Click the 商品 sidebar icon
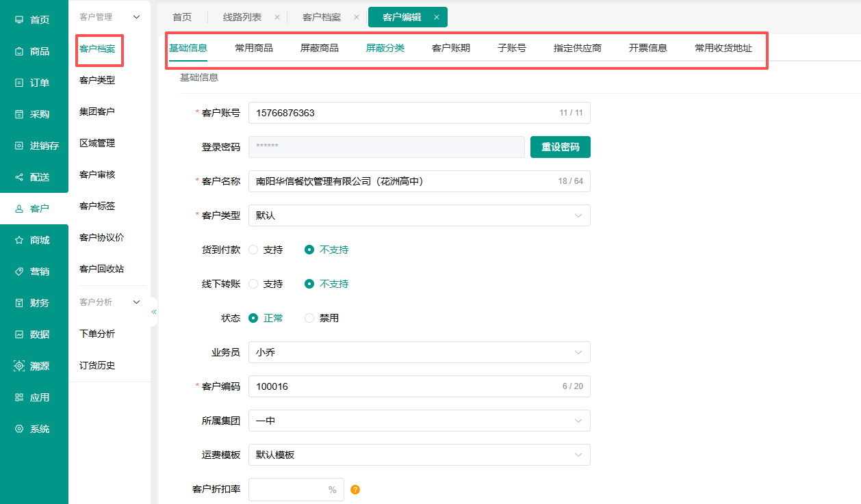This screenshot has width=861, height=504. pyautogui.click(x=19, y=51)
